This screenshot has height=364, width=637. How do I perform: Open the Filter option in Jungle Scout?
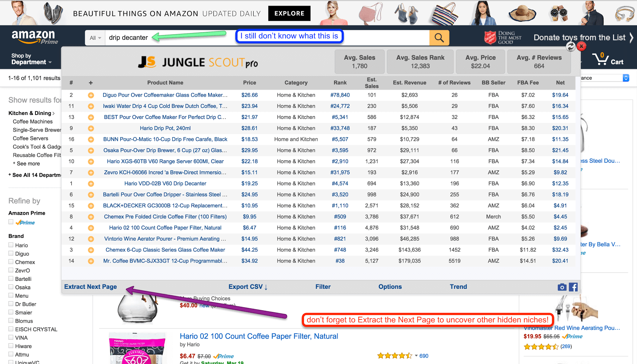[323, 287]
